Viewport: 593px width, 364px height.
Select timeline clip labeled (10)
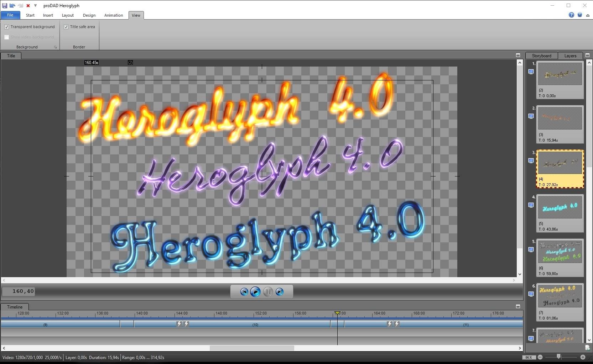[232, 324]
